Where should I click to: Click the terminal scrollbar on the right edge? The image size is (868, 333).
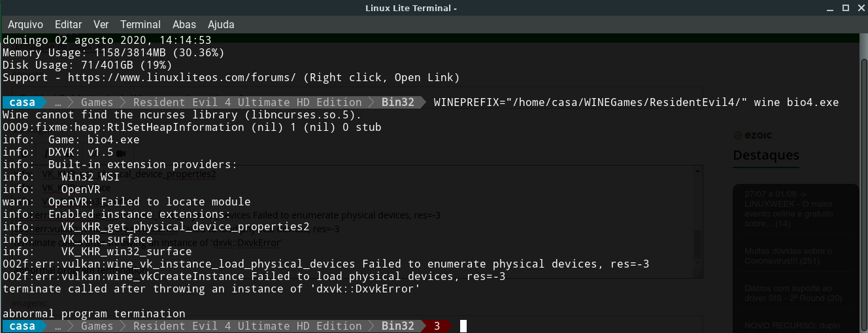click(x=861, y=183)
